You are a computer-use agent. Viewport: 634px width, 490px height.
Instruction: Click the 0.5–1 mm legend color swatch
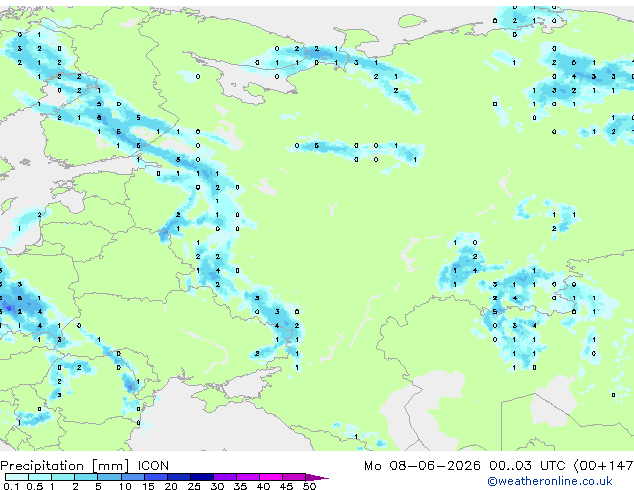(40, 477)
